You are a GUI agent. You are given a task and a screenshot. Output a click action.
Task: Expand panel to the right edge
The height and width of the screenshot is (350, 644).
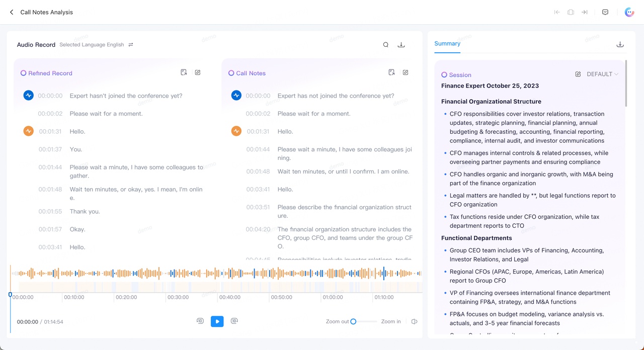click(584, 12)
